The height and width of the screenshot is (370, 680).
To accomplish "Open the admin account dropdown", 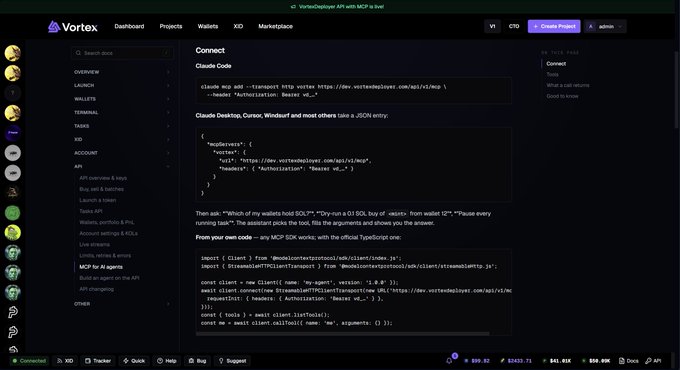I will pyautogui.click(x=605, y=26).
